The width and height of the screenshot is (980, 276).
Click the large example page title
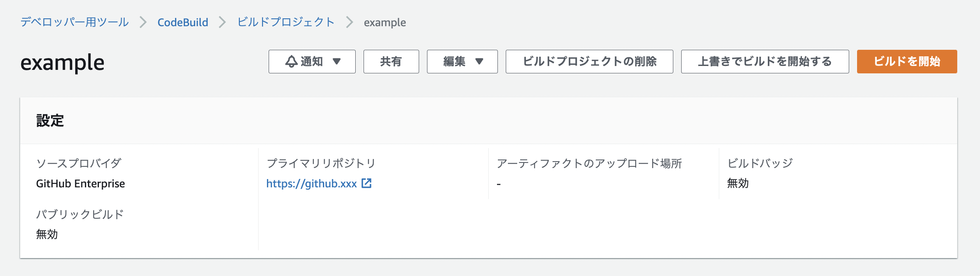tap(62, 63)
